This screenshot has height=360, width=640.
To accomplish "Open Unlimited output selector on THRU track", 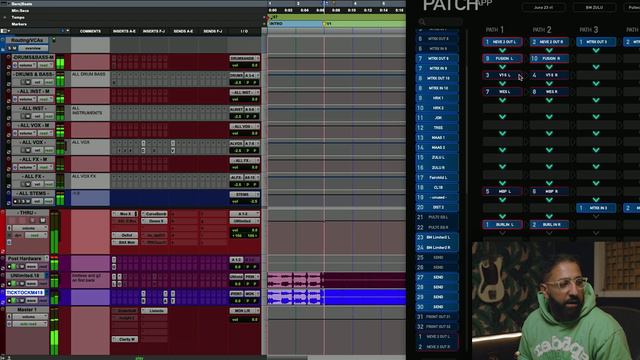I will pos(244,221).
